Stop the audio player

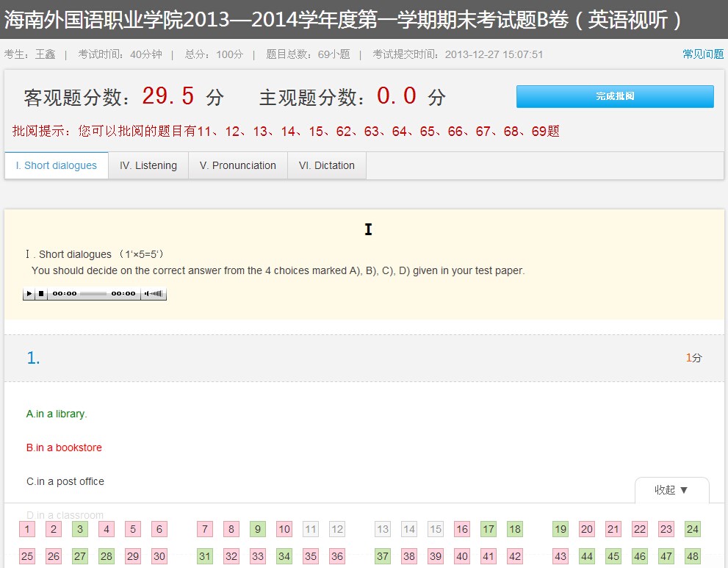click(x=41, y=293)
